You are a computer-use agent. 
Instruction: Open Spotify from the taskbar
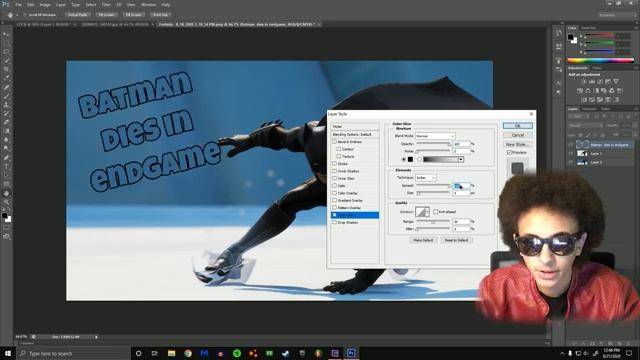tap(237, 353)
